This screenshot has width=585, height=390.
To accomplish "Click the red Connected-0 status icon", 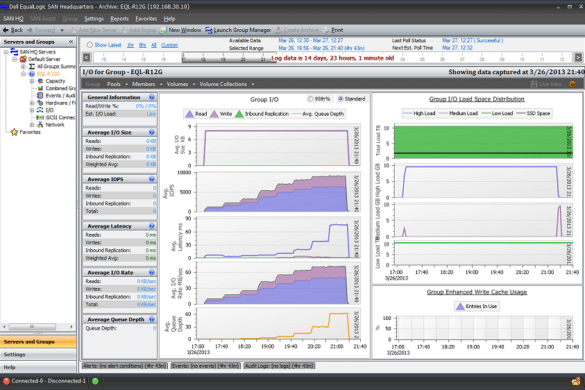I will click(x=6, y=381).
